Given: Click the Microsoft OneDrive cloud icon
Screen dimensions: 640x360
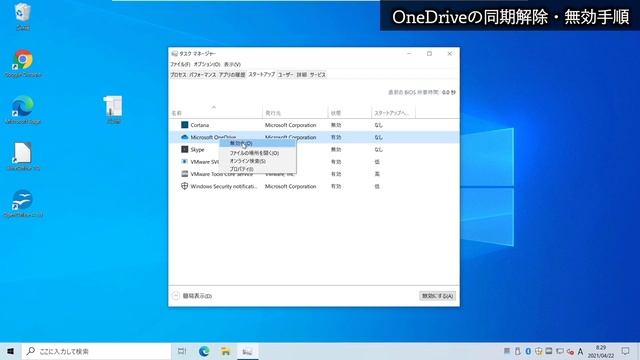Looking at the screenshot, I should coord(184,137).
